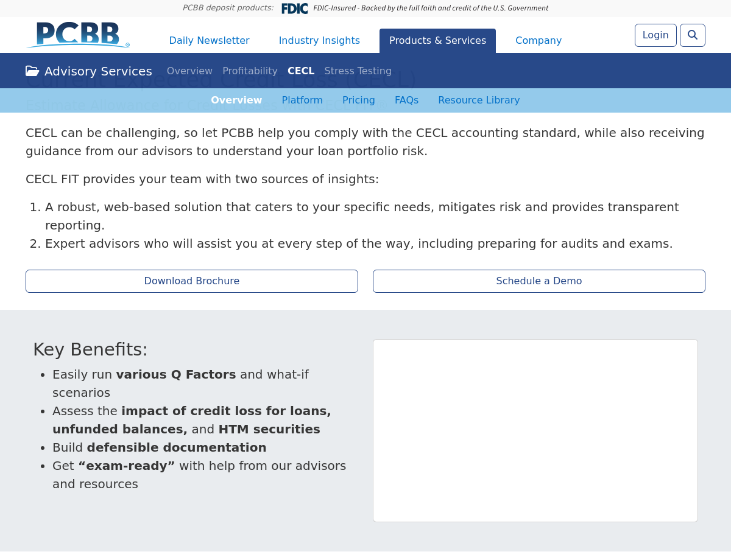The height and width of the screenshot is (560, 731).
Task: Open the FAQs sub-tab
Action: [406, 100]
